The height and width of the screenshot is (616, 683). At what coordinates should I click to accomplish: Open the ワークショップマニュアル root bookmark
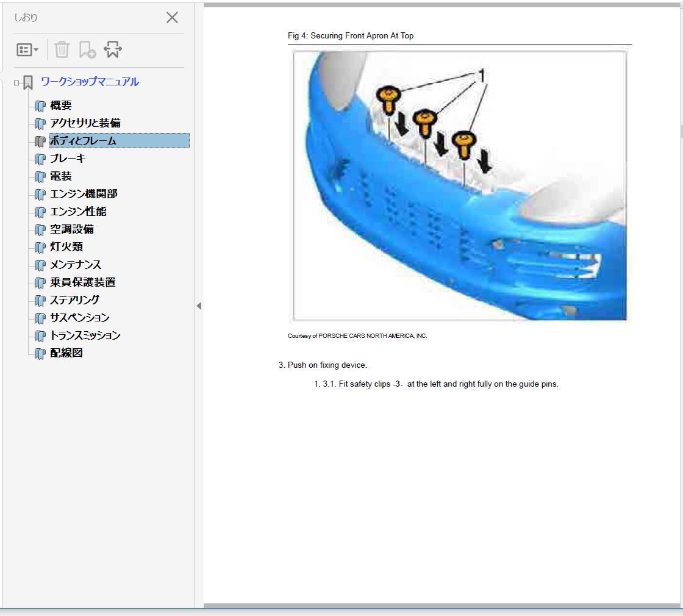click(90, 82)
